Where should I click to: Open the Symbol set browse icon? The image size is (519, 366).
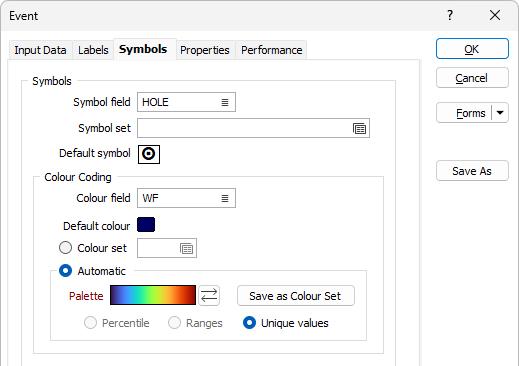(x=359, y=128)
